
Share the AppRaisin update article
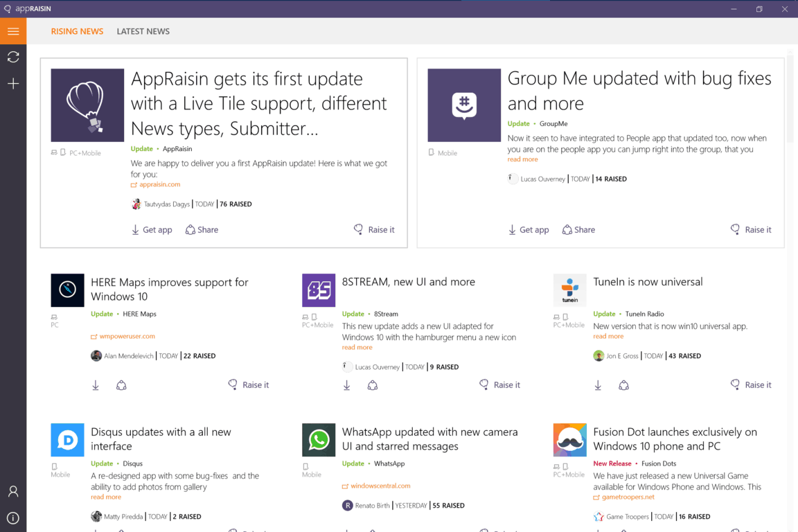click(202, 229)
